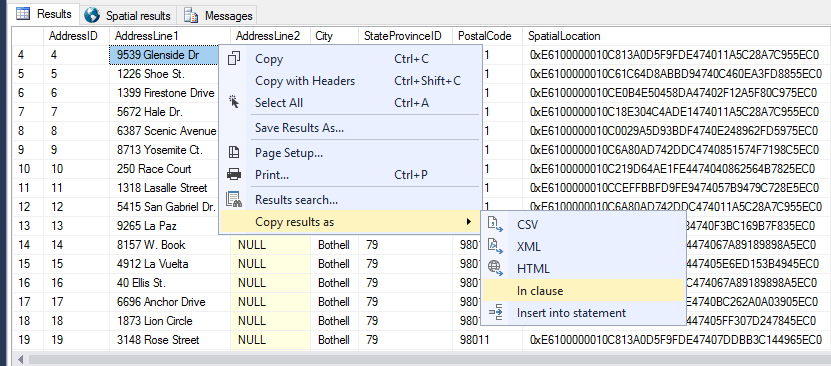The image size is (831, 366).
Task: Choose Copy from the context menu
Action: tap(350, 59)
